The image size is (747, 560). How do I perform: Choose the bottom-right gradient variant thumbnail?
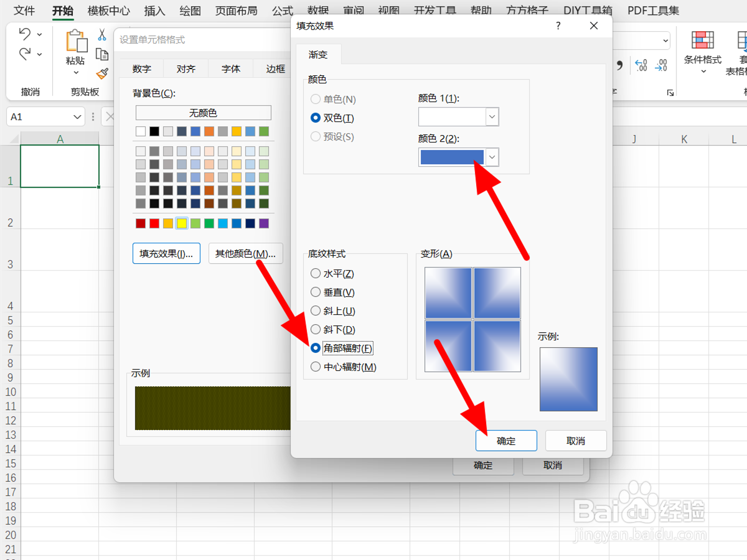click(x=497, y=345)
